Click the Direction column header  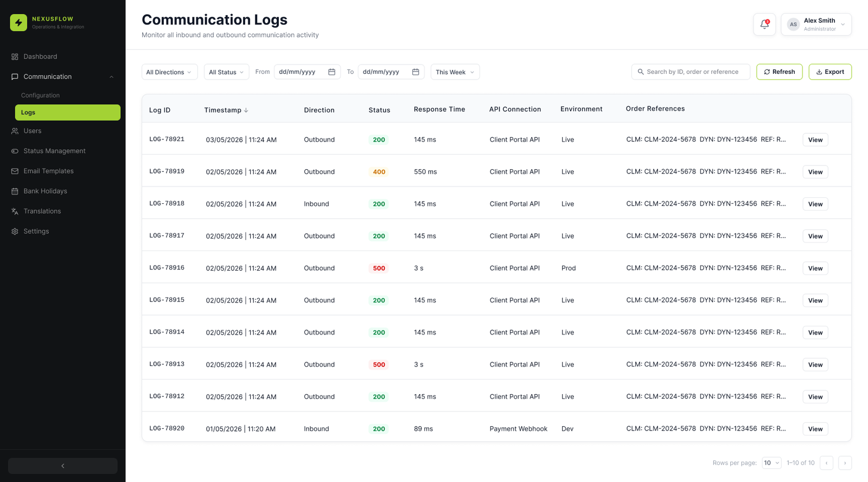click(x=319, y=110)
